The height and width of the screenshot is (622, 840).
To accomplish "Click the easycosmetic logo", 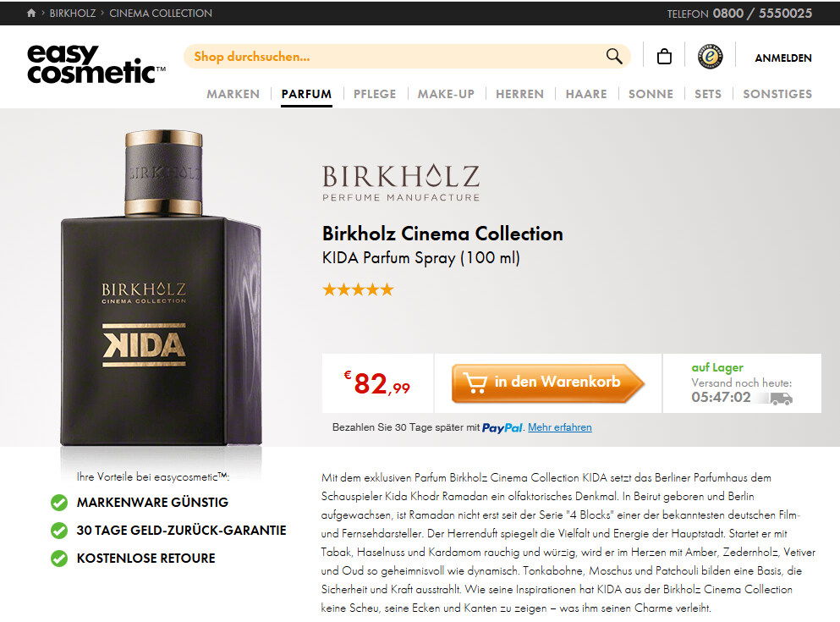I will tap(96, 65).
